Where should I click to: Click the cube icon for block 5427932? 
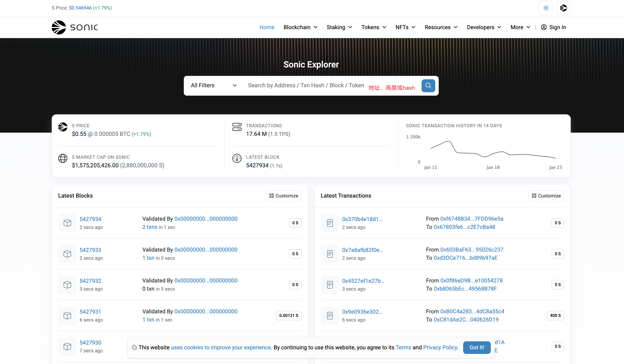[x=67, y=285]
